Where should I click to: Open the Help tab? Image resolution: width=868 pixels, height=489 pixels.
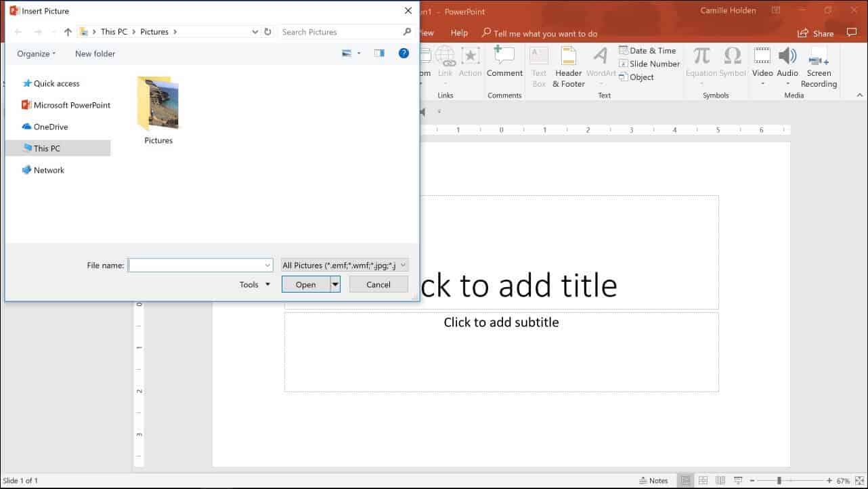[459, 33]
